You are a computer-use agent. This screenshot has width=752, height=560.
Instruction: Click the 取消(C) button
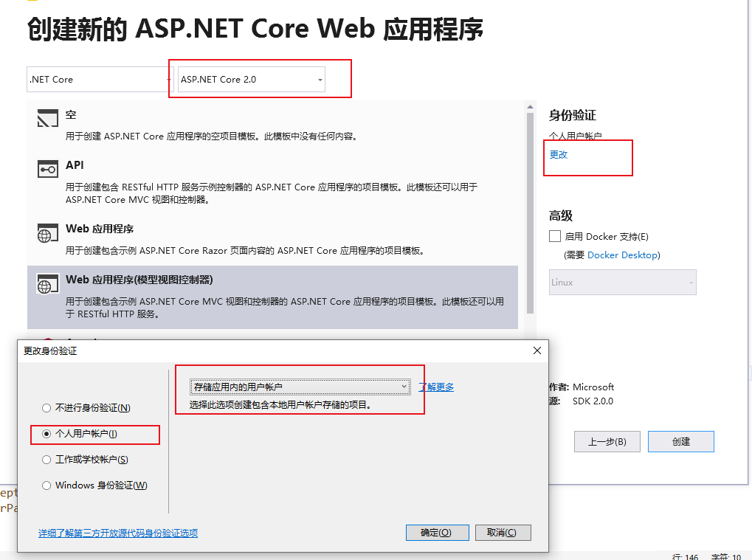click(503, 533)
